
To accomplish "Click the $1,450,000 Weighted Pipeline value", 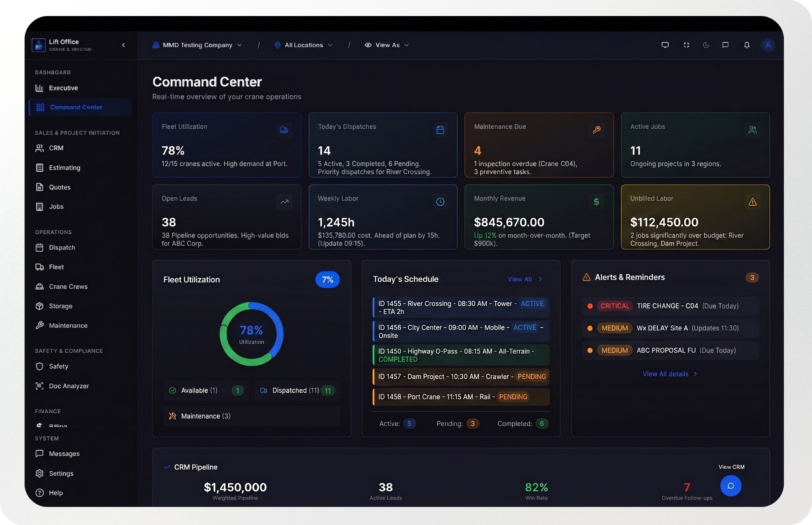I will point(235,487).
